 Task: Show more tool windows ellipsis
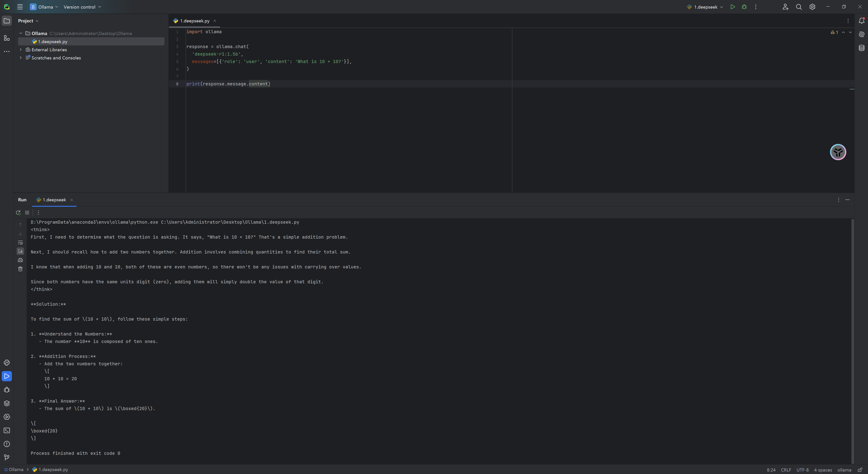(7, 51)
